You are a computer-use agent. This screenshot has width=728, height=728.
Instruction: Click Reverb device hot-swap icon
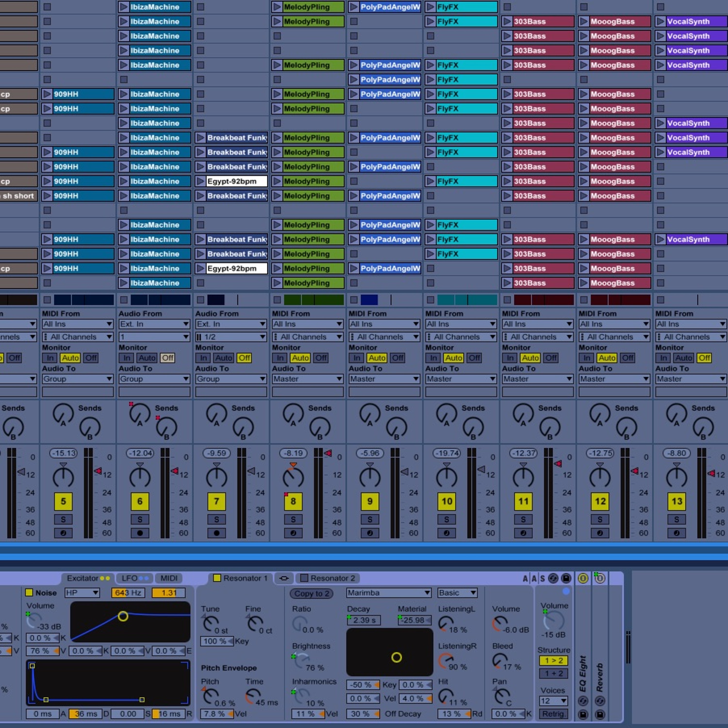pos(600,701)
